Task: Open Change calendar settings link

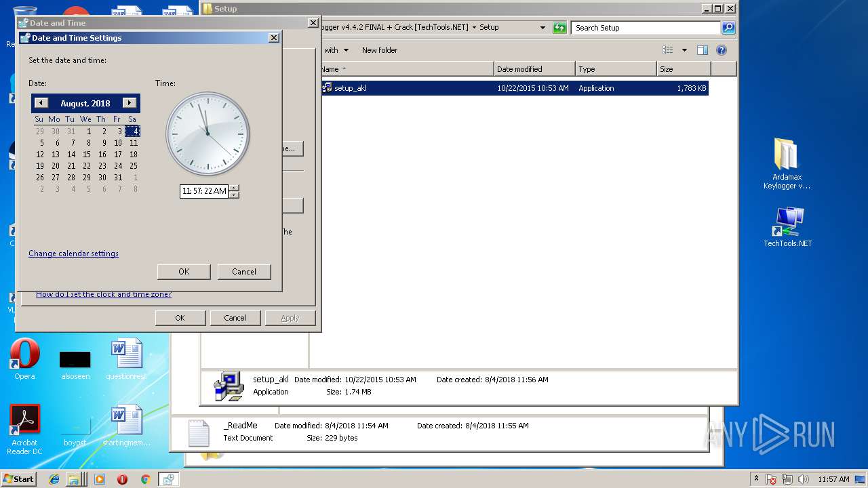Action: point(73,253)
